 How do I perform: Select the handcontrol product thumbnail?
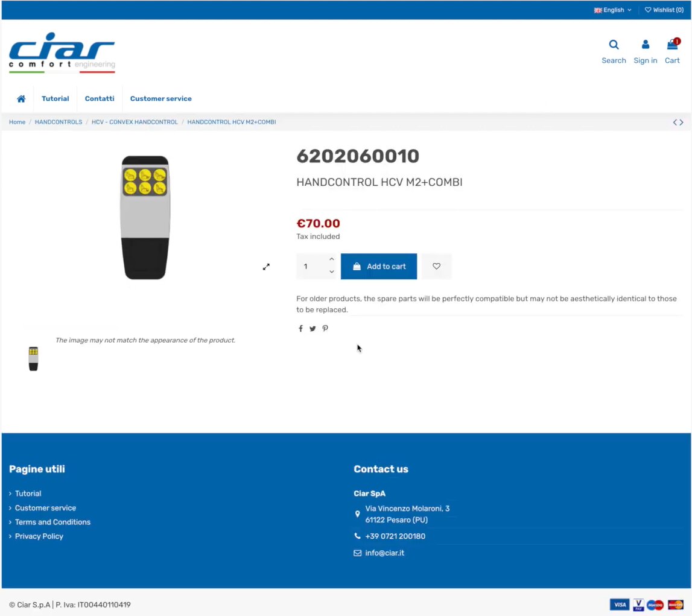click(x=34, y=358)
